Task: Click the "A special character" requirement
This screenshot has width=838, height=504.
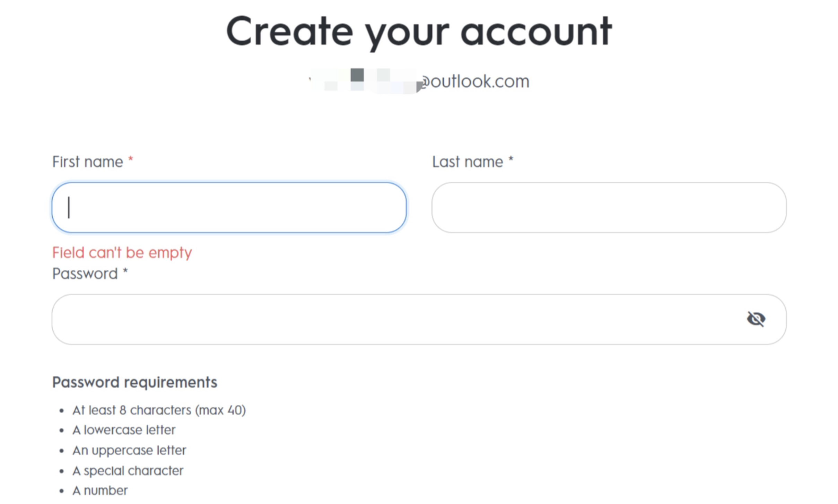Action: click(128, 471)
